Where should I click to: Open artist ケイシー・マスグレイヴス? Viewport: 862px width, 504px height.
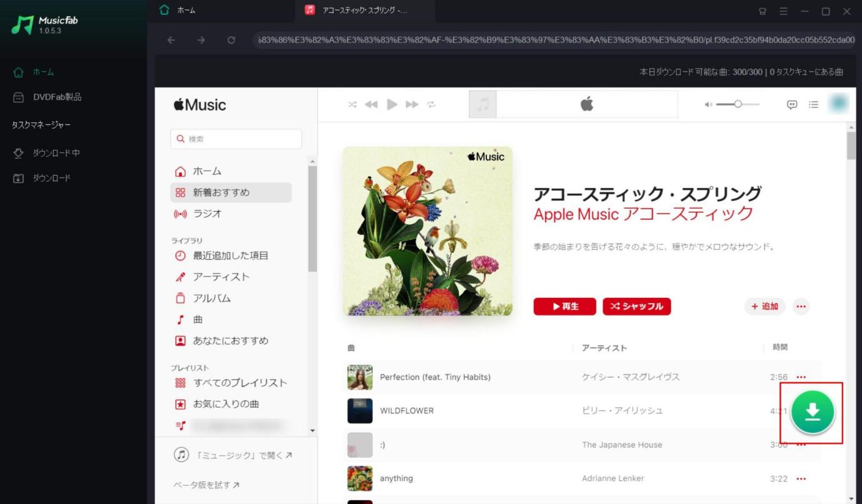(x=630, y=377)
